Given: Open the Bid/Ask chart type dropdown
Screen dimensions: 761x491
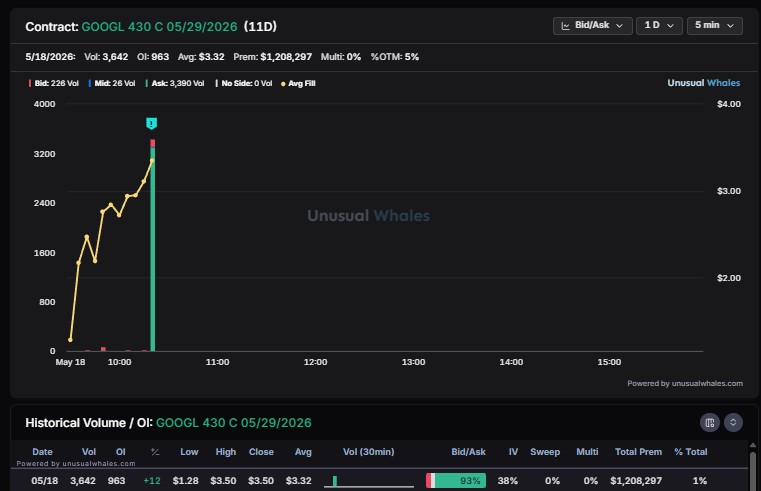Looking at the screenshot, I should [593, 26].
